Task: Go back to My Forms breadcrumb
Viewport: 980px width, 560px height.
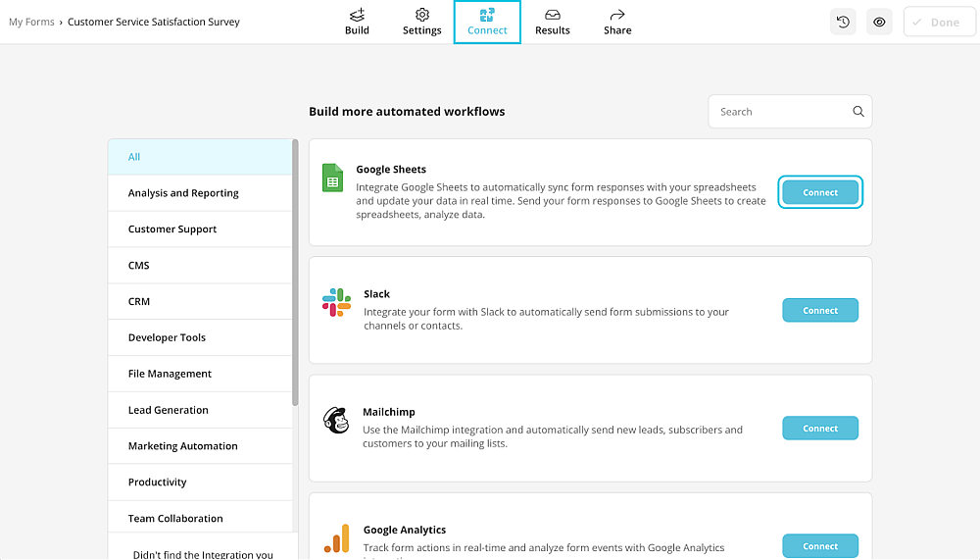Action: pos(31,22)
